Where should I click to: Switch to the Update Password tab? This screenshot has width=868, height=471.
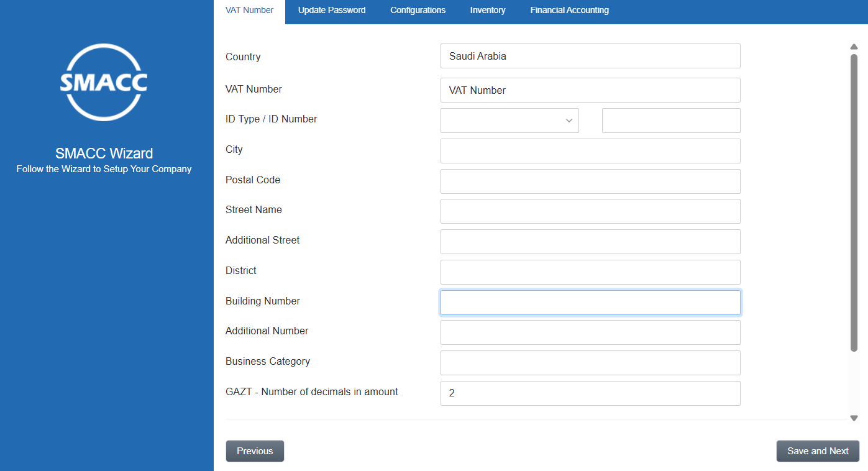pyautogui.click(x=332, y=11)
